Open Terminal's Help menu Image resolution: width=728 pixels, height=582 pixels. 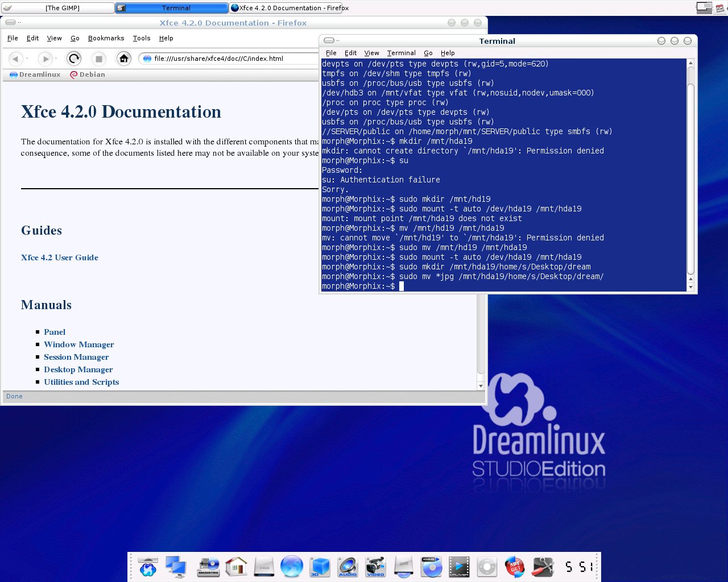click(x=448, y=53)
